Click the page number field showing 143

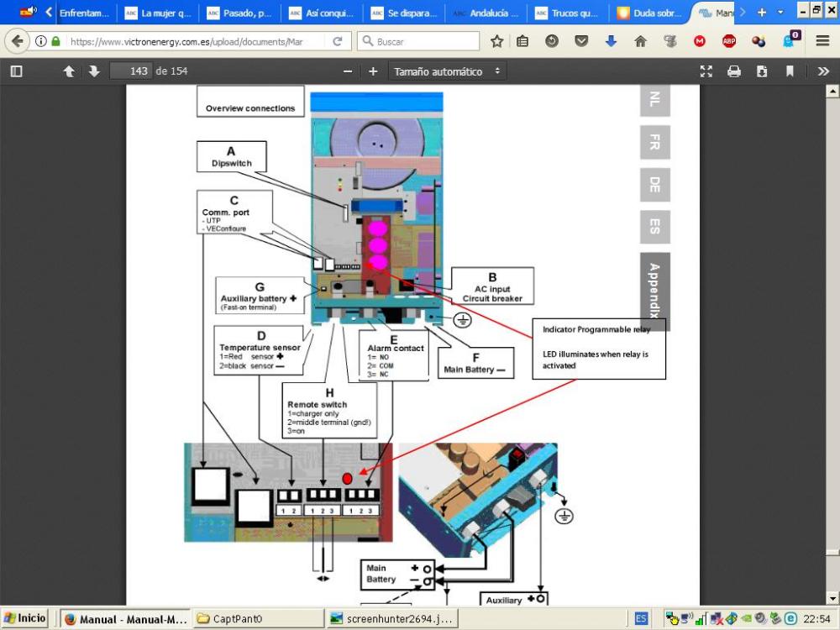coord(131,71)
